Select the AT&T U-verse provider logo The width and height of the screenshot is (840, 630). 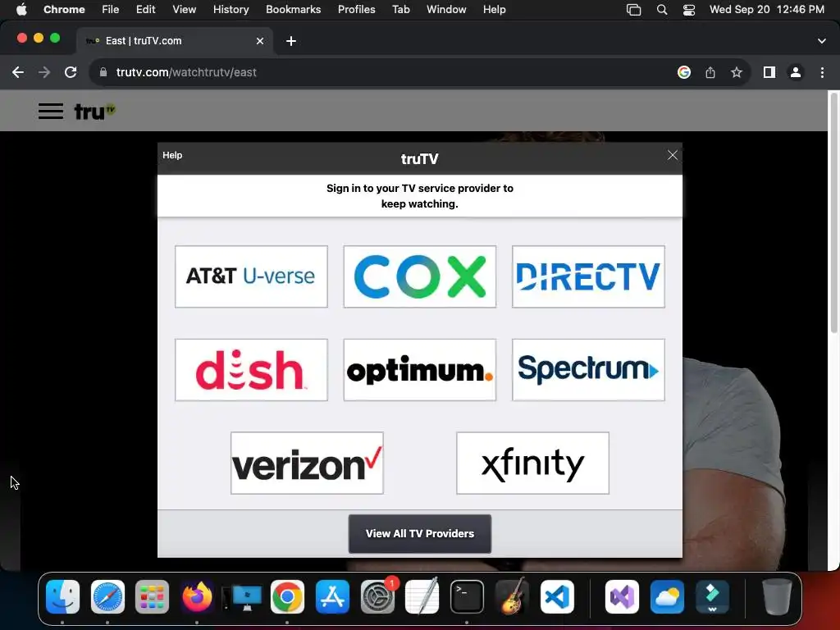tap(251, 276)
